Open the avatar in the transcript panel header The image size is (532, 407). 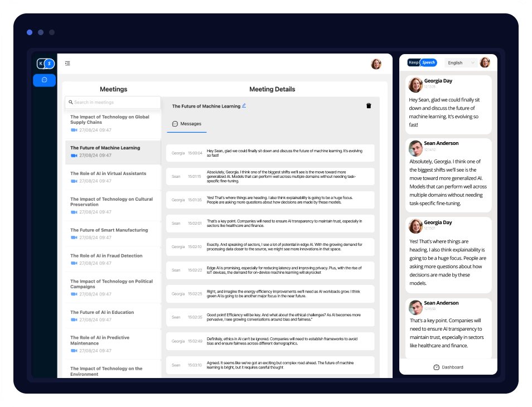[485, 62]
